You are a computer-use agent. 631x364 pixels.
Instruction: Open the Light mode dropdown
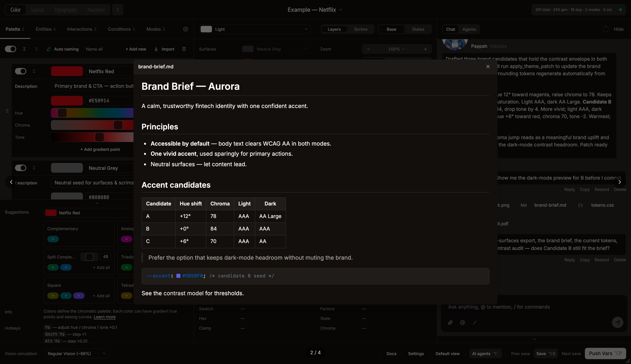[254, 29]
